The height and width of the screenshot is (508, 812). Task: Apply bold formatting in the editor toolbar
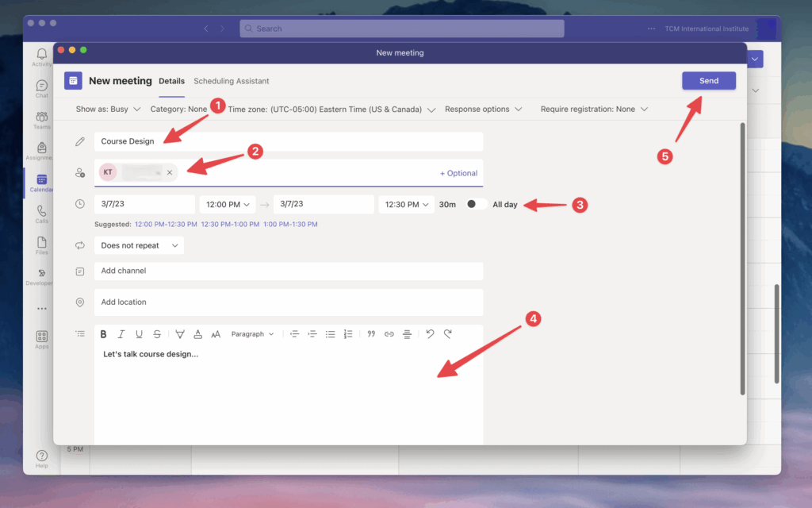(x=104, y=334)
